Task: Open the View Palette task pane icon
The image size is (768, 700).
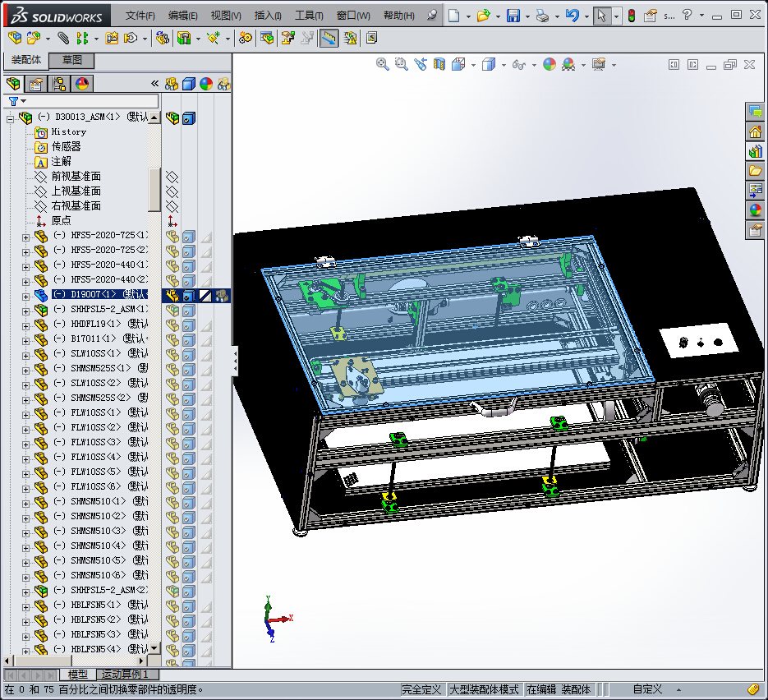Action: click(x=755, y=191)
